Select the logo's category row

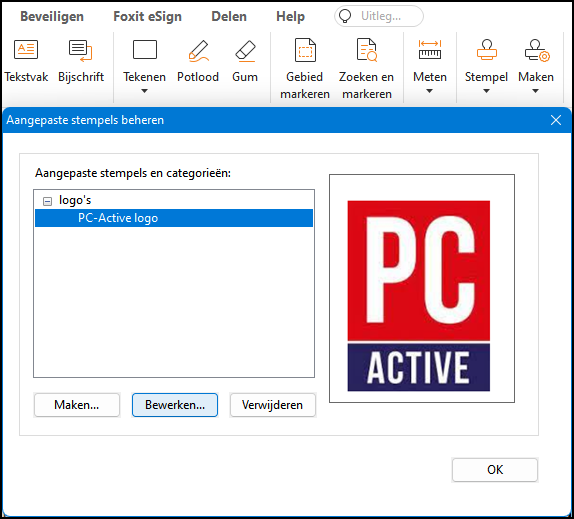174,200
